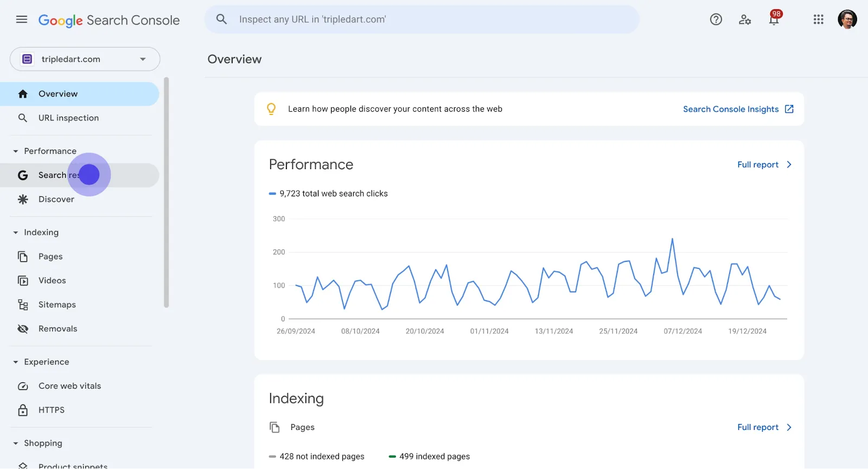Image resolution: width=868 pixels, height=469 pixels.
Task: Click the 428 not indexed pages label
Action: pos(317,457)
